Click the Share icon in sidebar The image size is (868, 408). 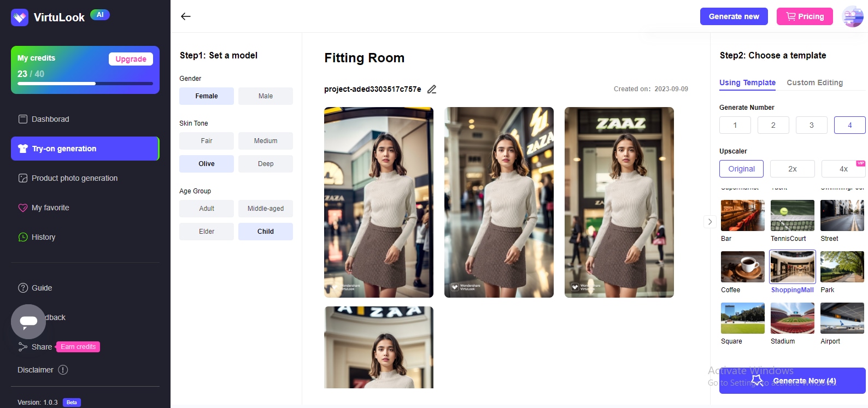[23, 347]
